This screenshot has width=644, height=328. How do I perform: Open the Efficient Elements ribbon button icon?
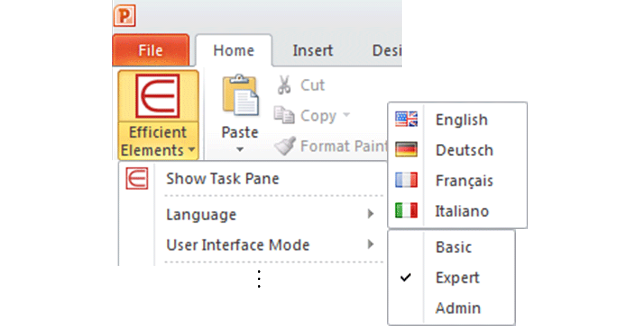click(x=158, y=96)
